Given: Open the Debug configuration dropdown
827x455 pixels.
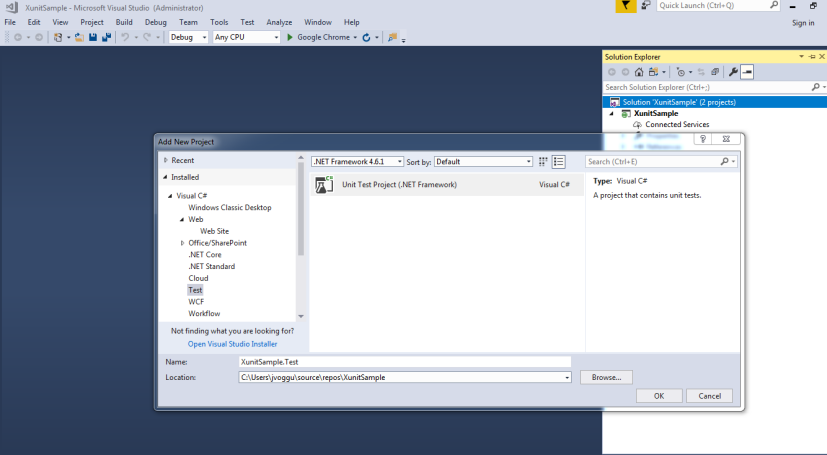Looking at the screenshot, I should click(x=204, y=37).
